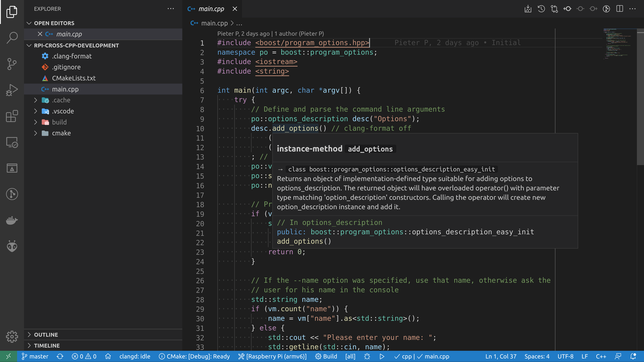Go to next change arrow icon
This screenshot has height=362, width=644.
[593, 9]
